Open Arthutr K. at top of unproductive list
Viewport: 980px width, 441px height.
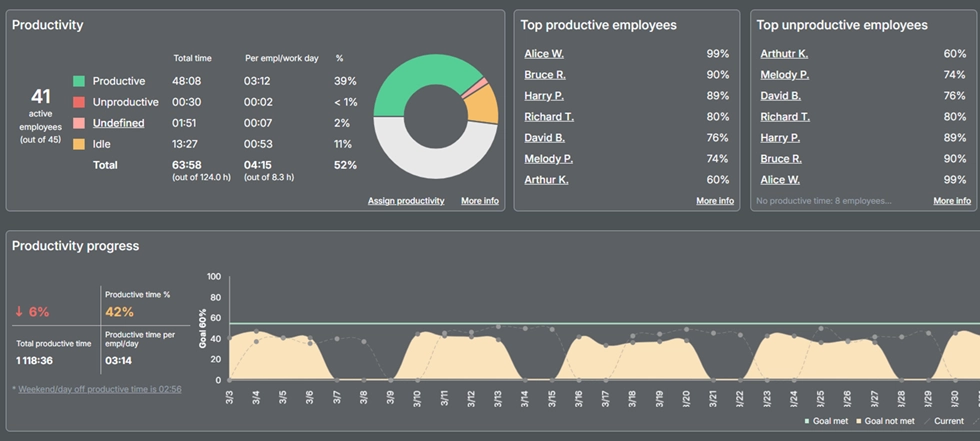coord(784,54)
